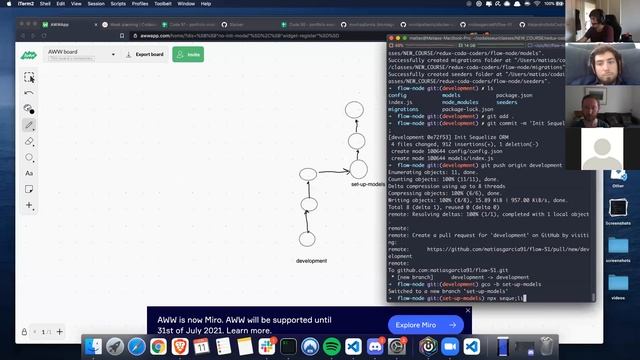This screenshot has height=360, width=640.
Task: Open the iTerm2 menu
Action: (x=26, y=4)
